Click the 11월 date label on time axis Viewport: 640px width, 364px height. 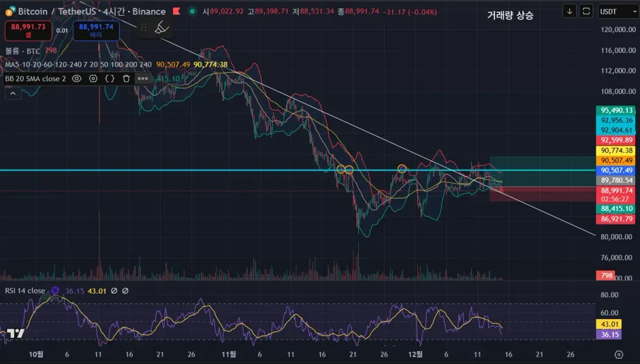click(228, 354)
